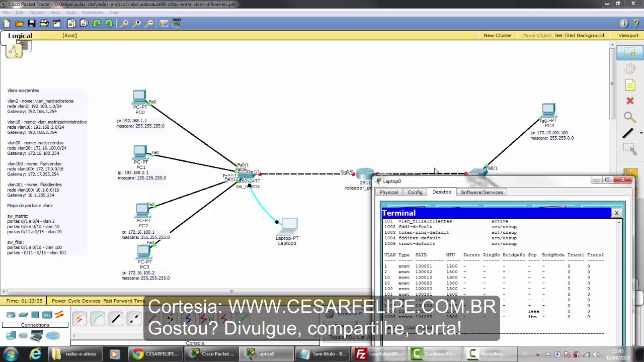This screenshot has width=644, height=362.
Task: Zoom out of the workspace
Action: pos(149,23)
